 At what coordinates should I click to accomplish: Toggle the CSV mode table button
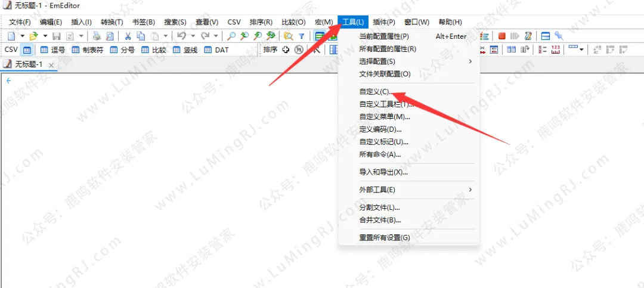[27, 50]
